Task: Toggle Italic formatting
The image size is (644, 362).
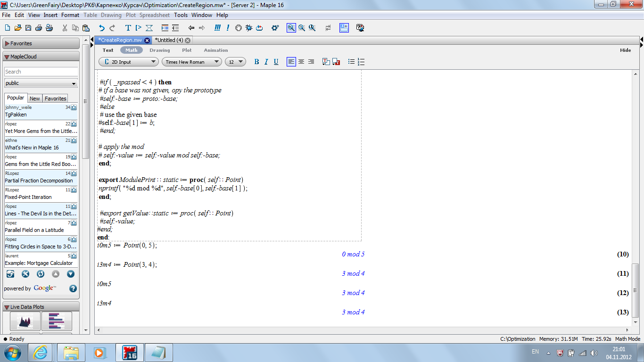Action: tap(266, 62)
